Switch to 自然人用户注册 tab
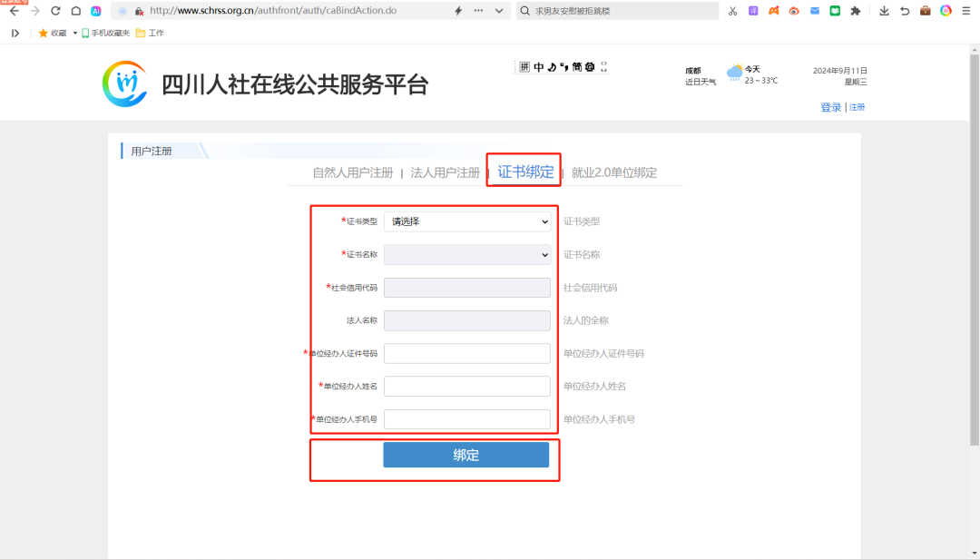The height and width of the screenshot is (560, 980). pyautogui.click(x=353, y=172)
